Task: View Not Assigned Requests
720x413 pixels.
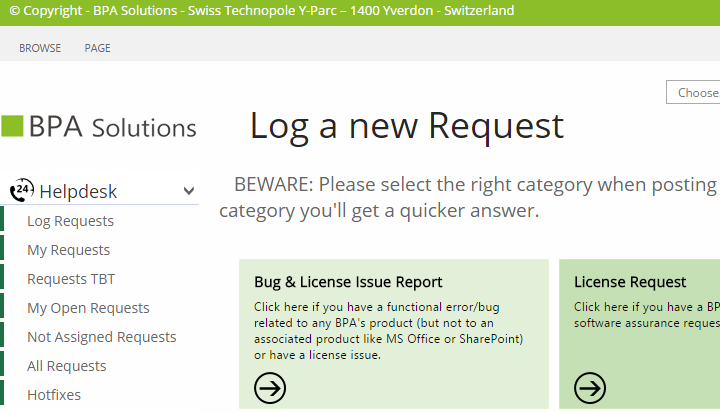Action: tap(101, 337)
